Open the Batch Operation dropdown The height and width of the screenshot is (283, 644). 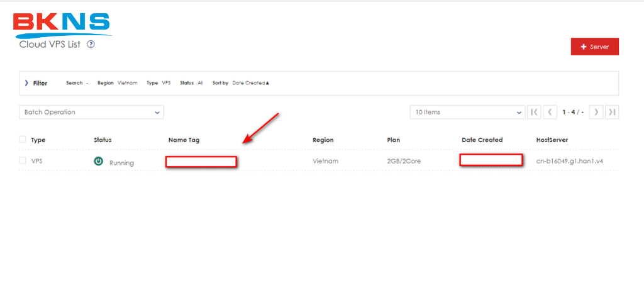point(91,112)
